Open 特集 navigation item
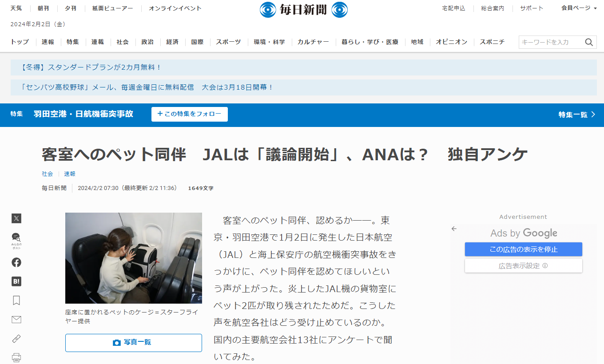Viewport: 604px width, 364px height. [x=73, y=42]
